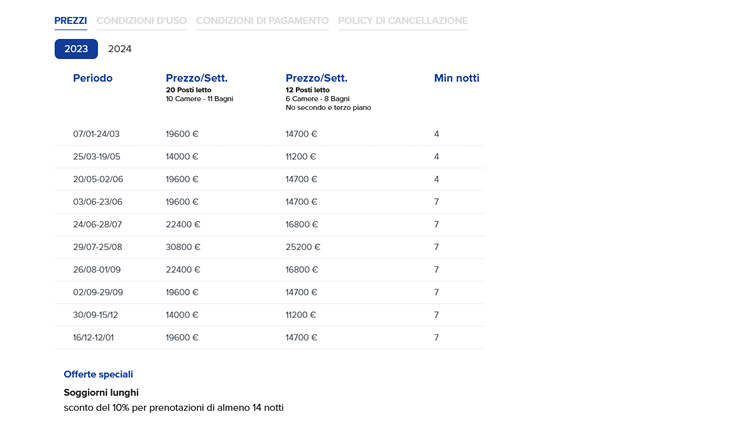Open Condizioni di pagamento tab

pyautogui.click(x=262, y=21)
